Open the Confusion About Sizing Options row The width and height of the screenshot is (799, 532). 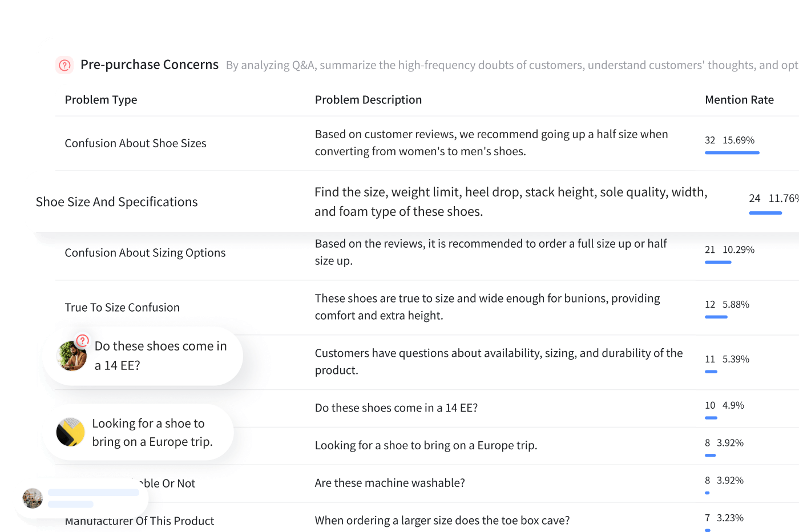pyautogui.click(x=145, y=253)
